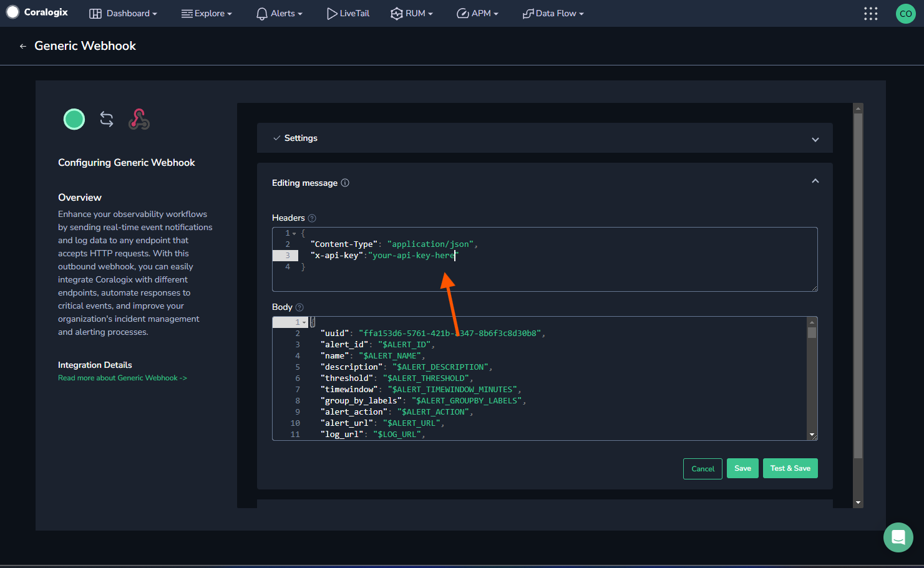Open the RUM menu
This screenshot has height=568, width=924.
pos(411,13)
